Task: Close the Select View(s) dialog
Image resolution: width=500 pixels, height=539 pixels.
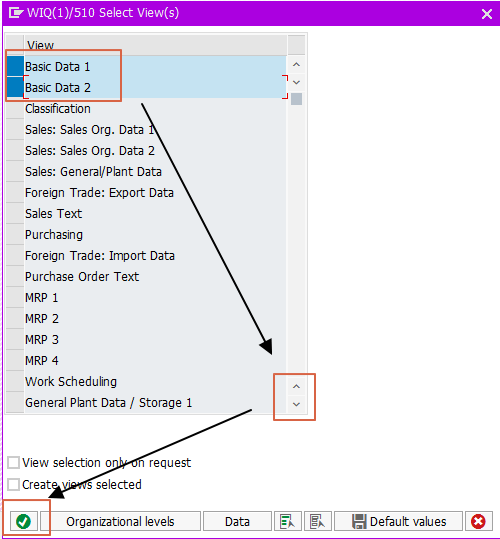Action: (x=487, y=14)
